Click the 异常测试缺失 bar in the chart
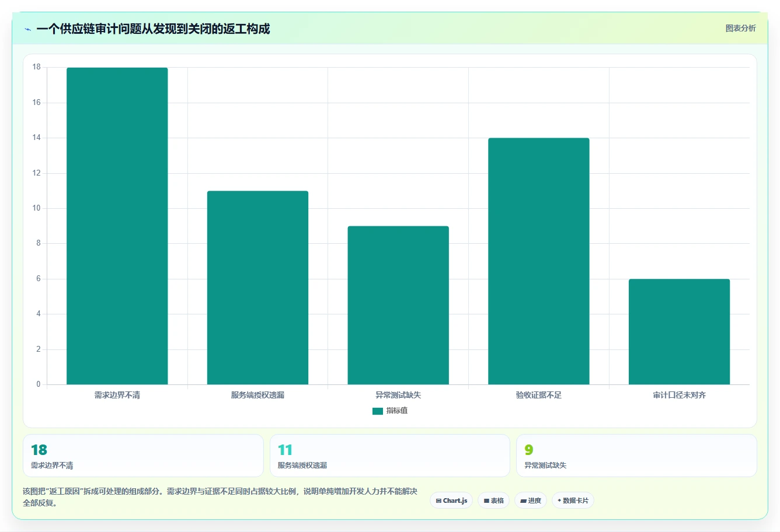780x532 pixels. click(398, 305)
